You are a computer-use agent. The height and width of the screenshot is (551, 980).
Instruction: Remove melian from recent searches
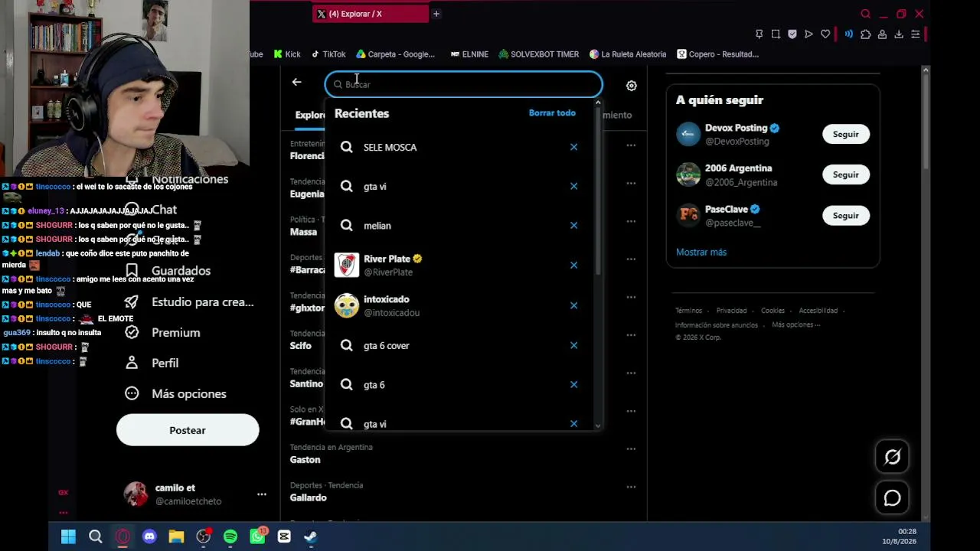tap(573, 225)
